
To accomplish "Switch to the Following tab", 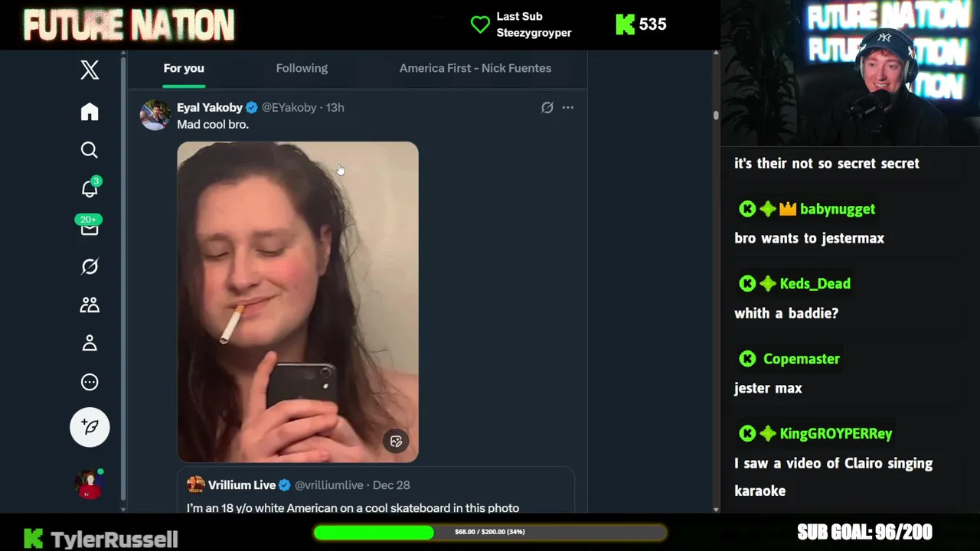I will pyautogui.click(x=302, y=68).
